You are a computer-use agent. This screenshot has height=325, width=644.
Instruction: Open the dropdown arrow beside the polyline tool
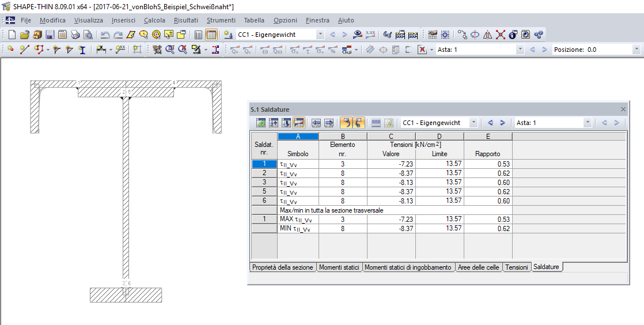point(48,50)
